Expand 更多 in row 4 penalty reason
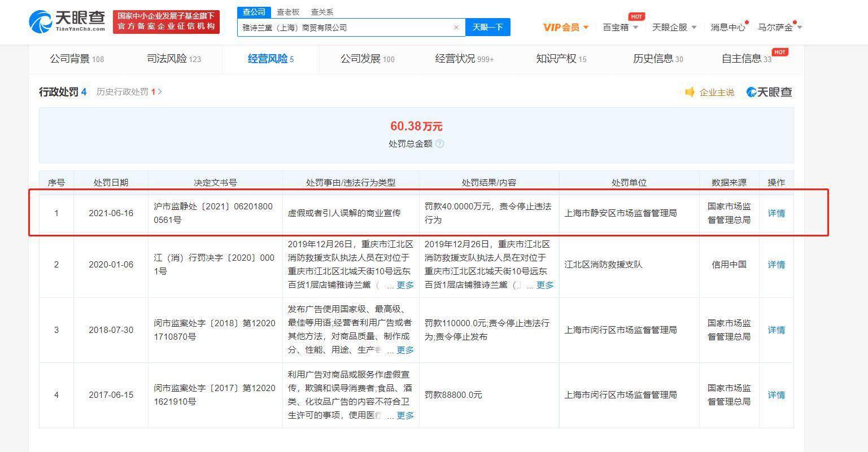The height and width of the screenshot is (452, 868). (405, 415)
